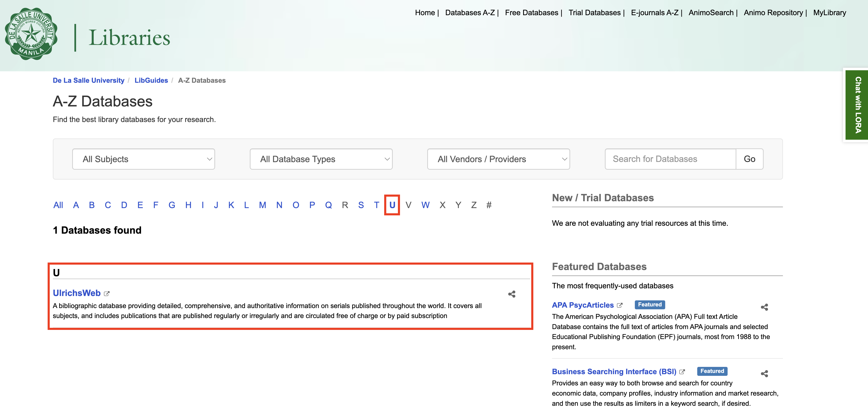The height and width of the screenshot is (412, 868).
Task: Click Featured badge next to APA PsycArticles
Action: (650, 305)
